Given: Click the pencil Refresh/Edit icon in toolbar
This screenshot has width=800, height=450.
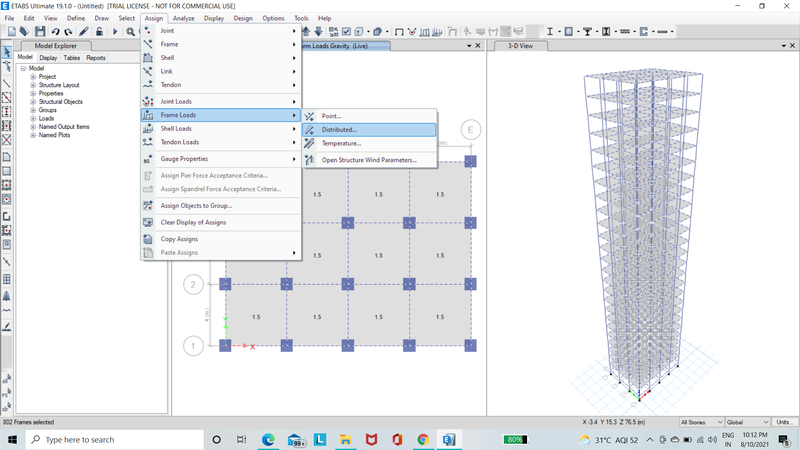Looking at the screenshot, I should click(84, 32).
